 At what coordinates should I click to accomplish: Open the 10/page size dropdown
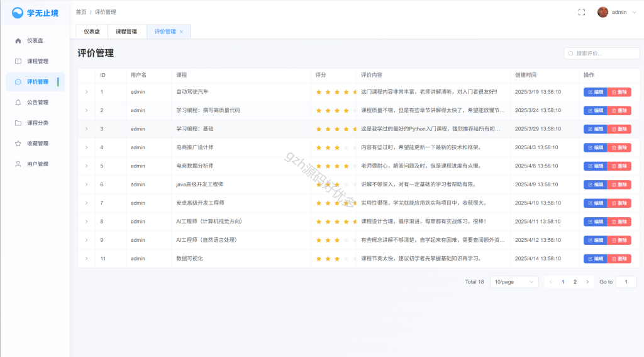(514, 281)
